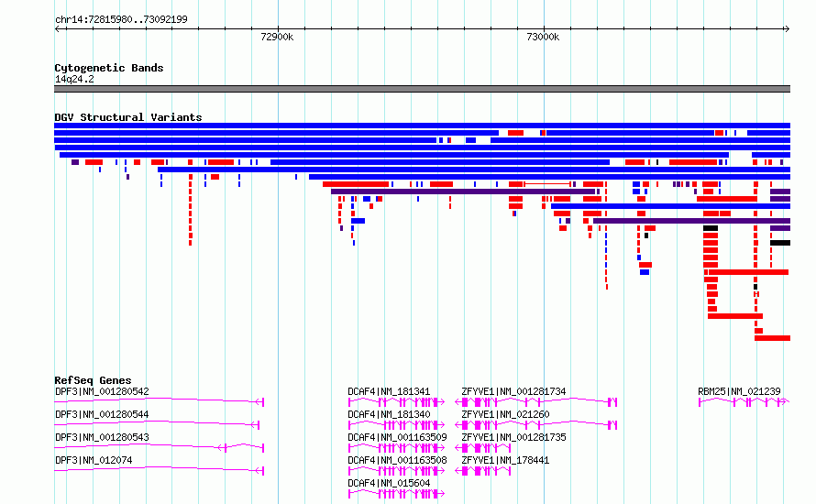This screenshot has width=816, height=504.
Task: Select the longest red bar in the right-side red stack
Action: tap(748, 272)
